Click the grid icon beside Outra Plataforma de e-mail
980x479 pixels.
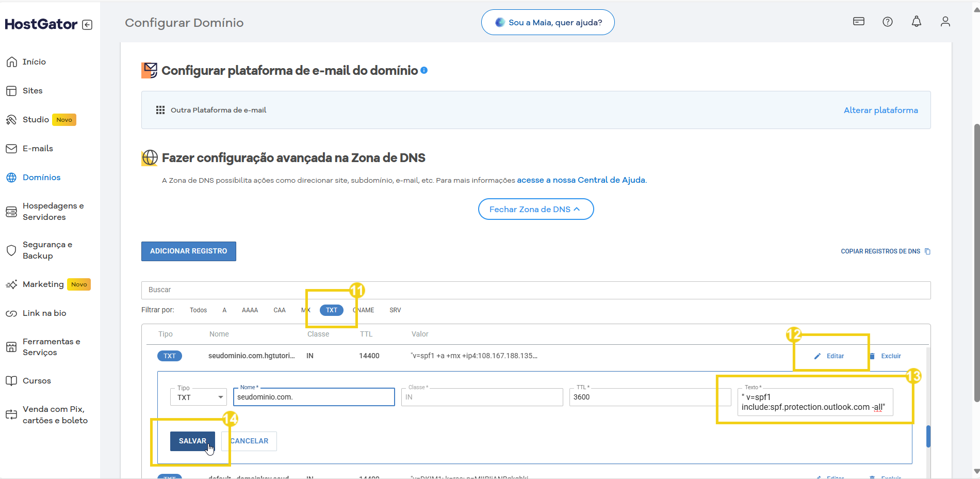click(x=160, y=110)
